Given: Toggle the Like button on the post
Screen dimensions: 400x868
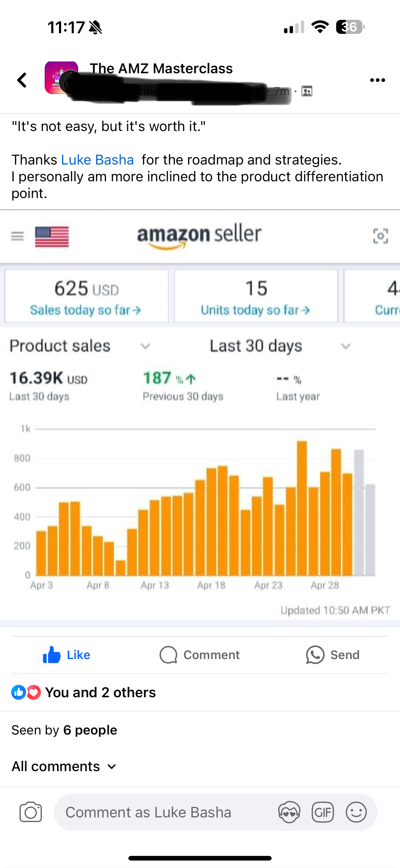Looking at the screenshot, I should 67,655.
